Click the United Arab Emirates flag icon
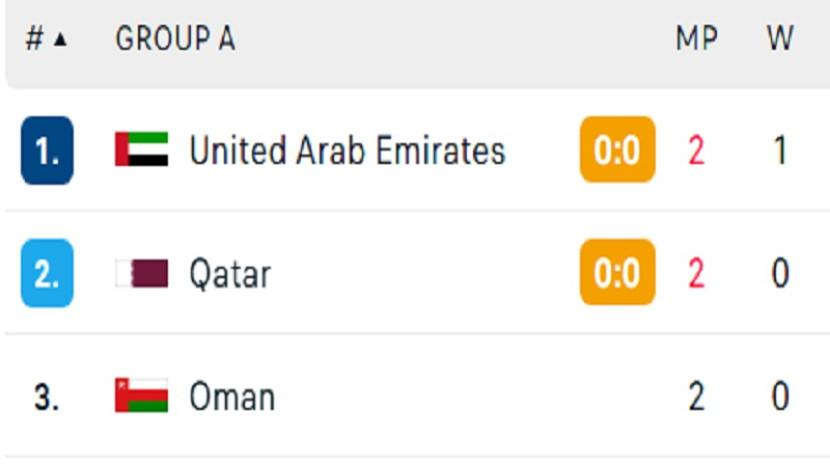 tap(141, 150)
